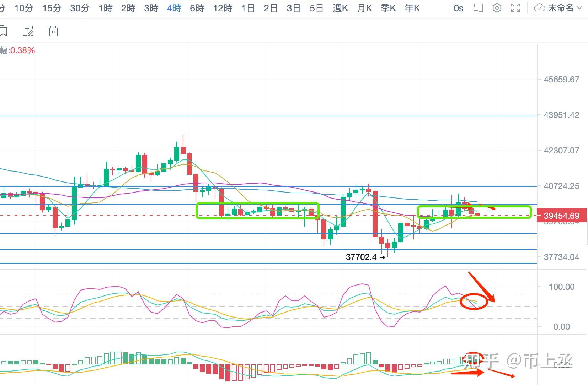Screen dimensions: 588x385
Task: Select the active 4時 timeframe
Action: 174,8
